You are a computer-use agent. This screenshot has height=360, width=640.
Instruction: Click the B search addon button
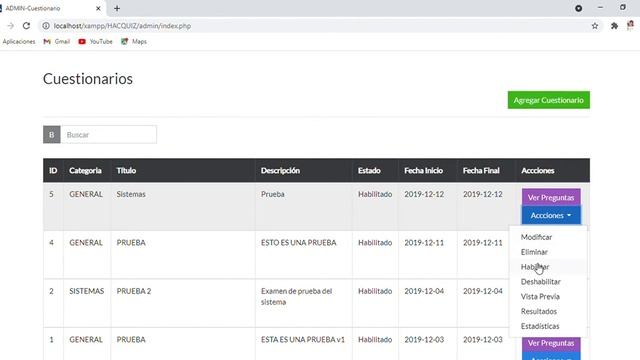pyautogui.click(x=52, y=135)
